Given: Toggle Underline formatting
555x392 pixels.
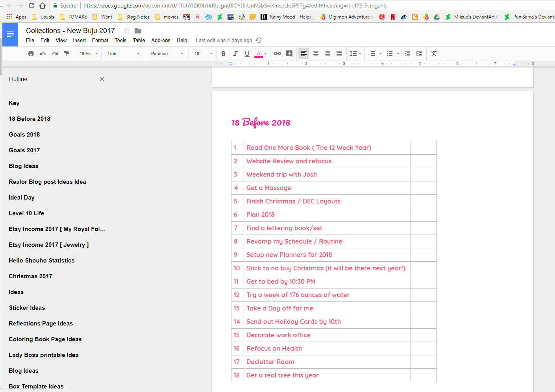Looking at the screenshot, I should pyautogui.click(x=247, y=54).
